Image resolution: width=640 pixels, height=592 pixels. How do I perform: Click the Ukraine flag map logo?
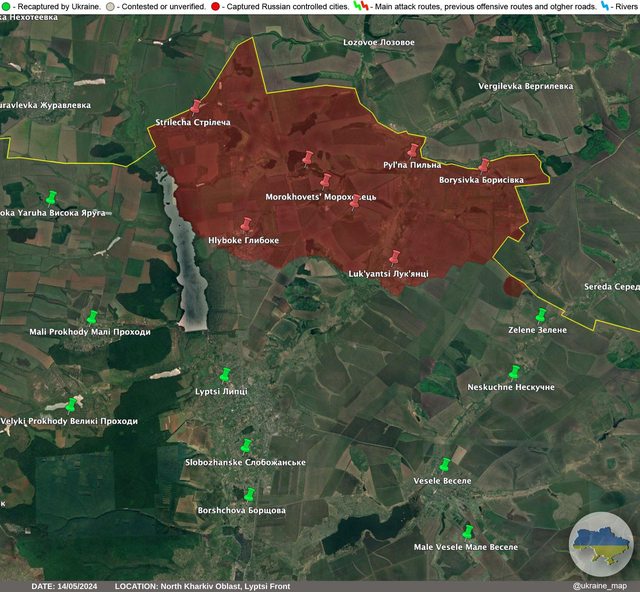(601, 543)
